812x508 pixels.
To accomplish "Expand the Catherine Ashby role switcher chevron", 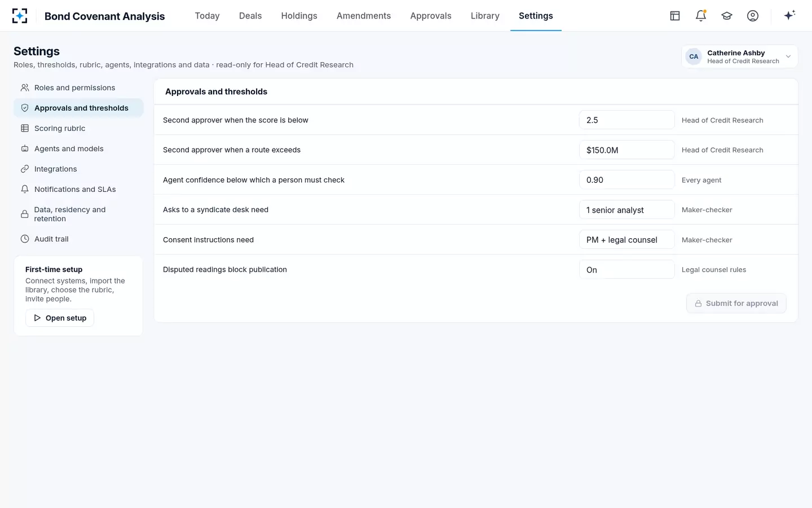I will tap(788, 56).
